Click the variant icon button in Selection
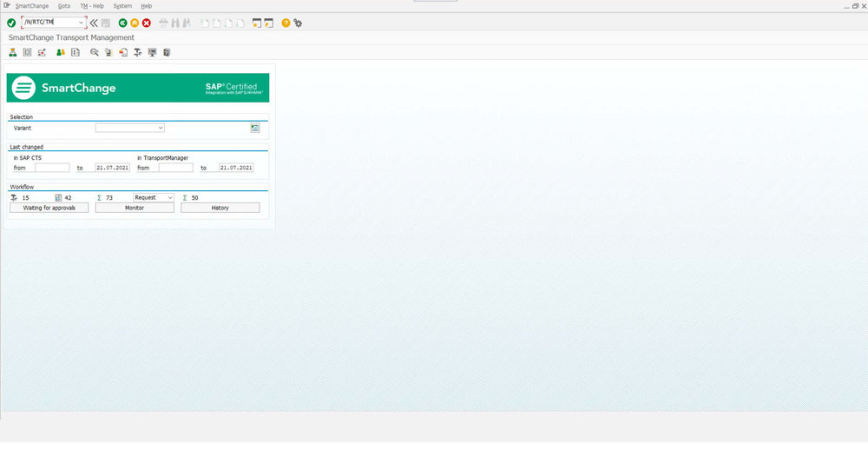 (255, 128)
